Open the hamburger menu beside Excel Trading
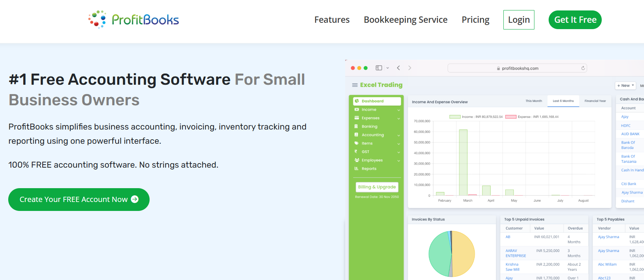Screen dimensions: 644x280 [355, 85]
